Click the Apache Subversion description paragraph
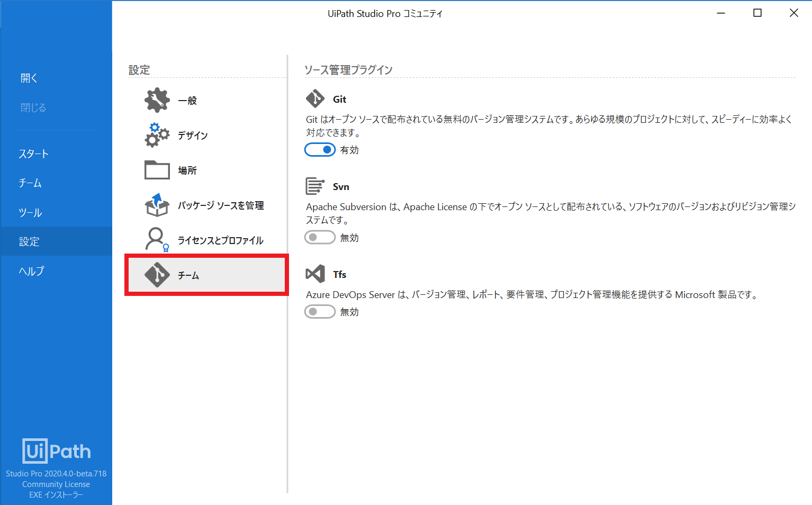Image resolution: width=812 pixels, height=505 pixels. (x=551, y=213)
